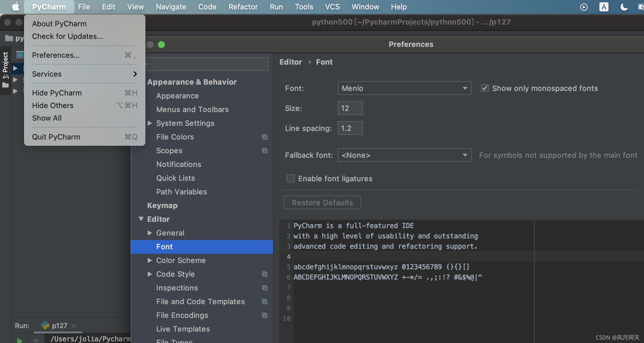Viewport: 644px width, 343px height.
Task: Choose Hide Others menu item
Action: point(85,105)
